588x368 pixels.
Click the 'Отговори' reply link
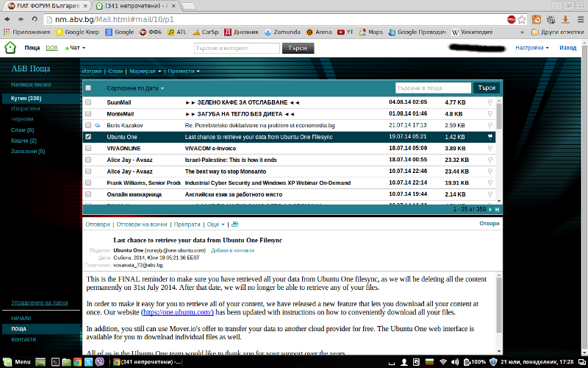pos(98,224)
